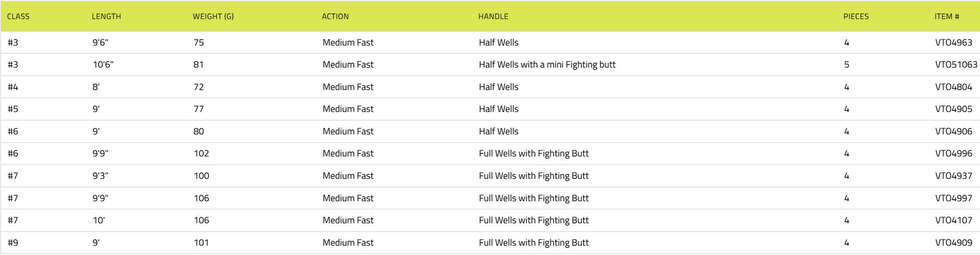Choose item number VTO4905
The image size is (980, 255).
pos(953,109)
